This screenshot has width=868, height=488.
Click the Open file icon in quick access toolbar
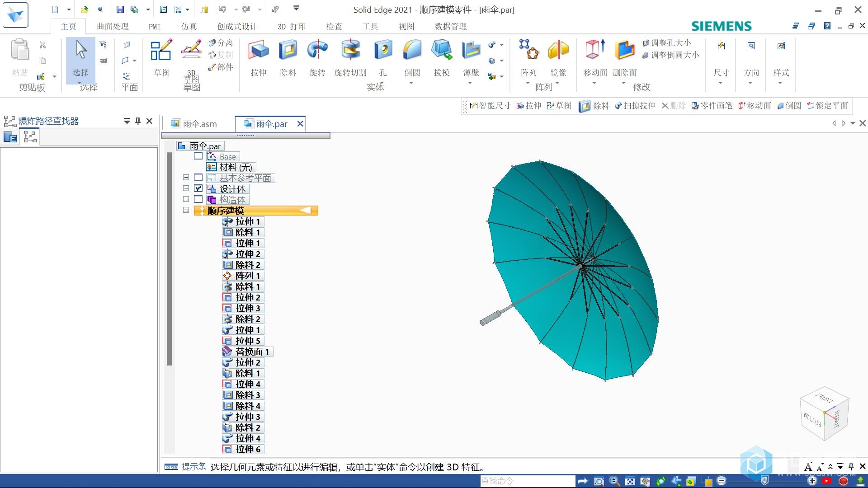84,9
